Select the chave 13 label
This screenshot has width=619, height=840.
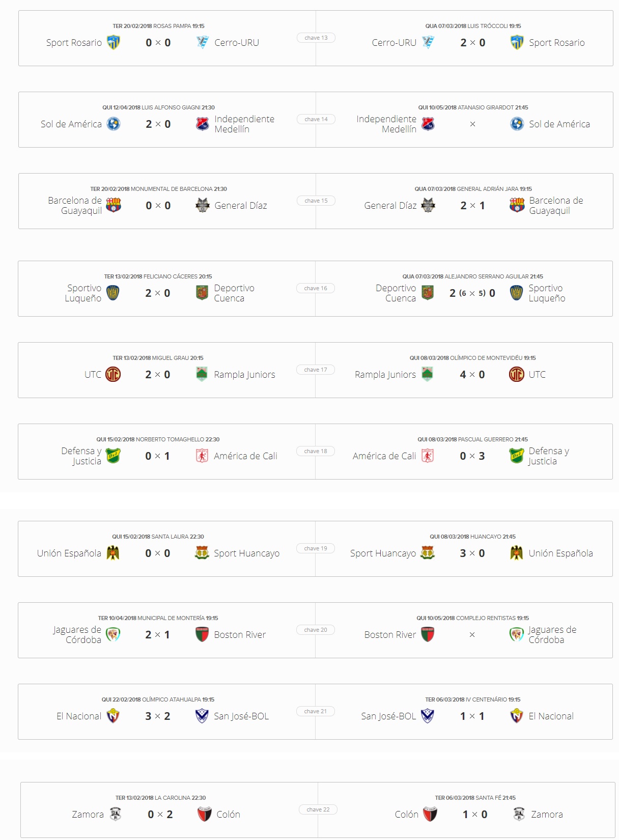[316, 38]
